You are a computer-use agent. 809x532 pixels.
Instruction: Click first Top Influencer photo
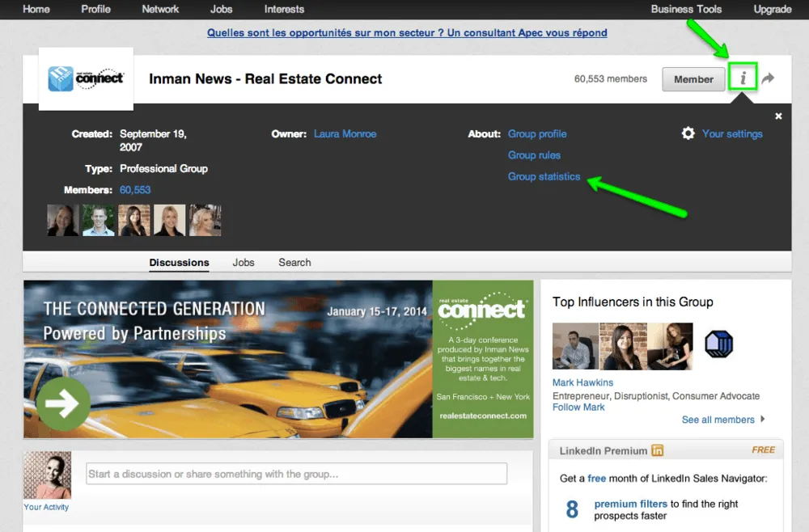[x=576, y=346]
